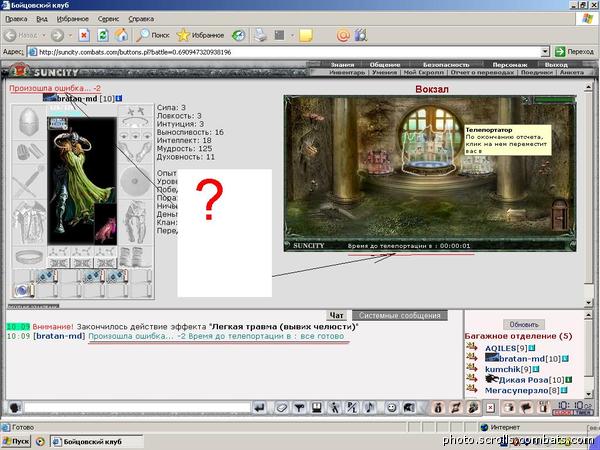
Task: Open the Избранное menu in menu bar
Action: [72, 19]
